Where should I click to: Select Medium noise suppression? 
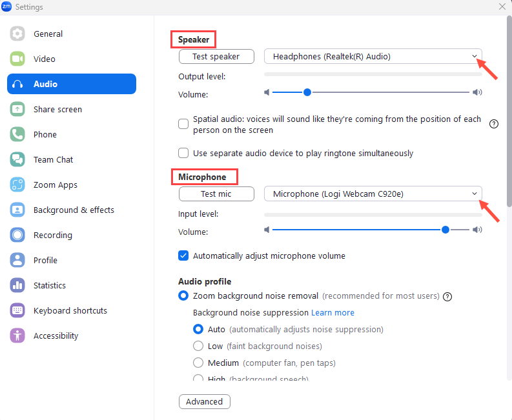198,363
